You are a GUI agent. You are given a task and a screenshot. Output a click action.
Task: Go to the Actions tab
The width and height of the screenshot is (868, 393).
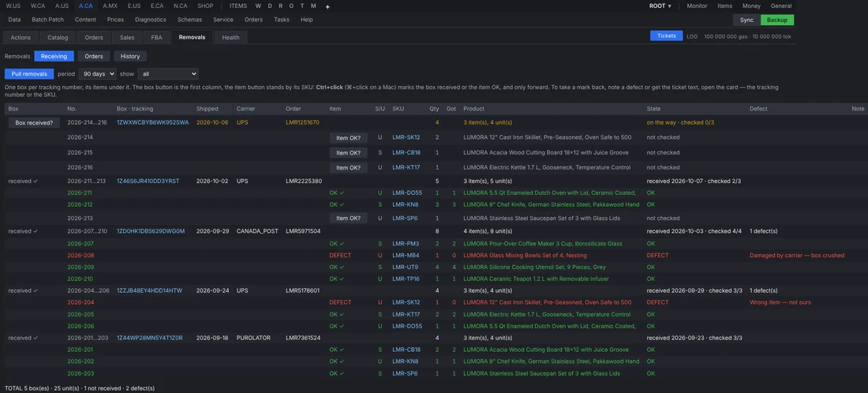click(21, 37)
